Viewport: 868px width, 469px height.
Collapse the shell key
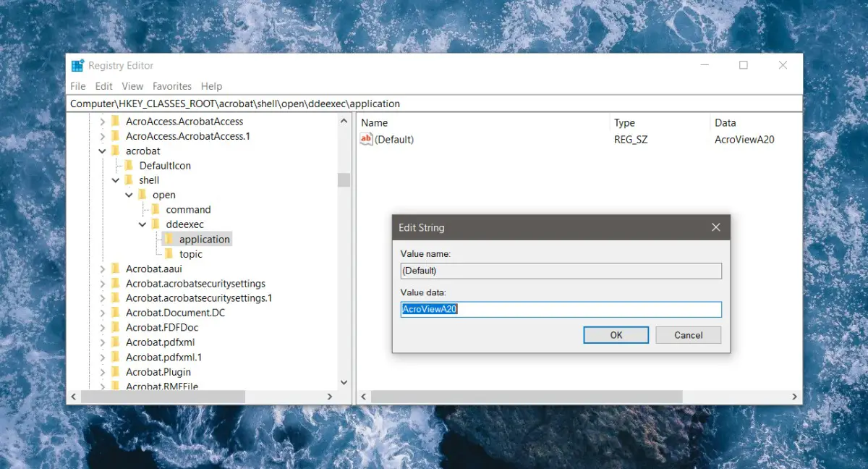pos(116,180)
